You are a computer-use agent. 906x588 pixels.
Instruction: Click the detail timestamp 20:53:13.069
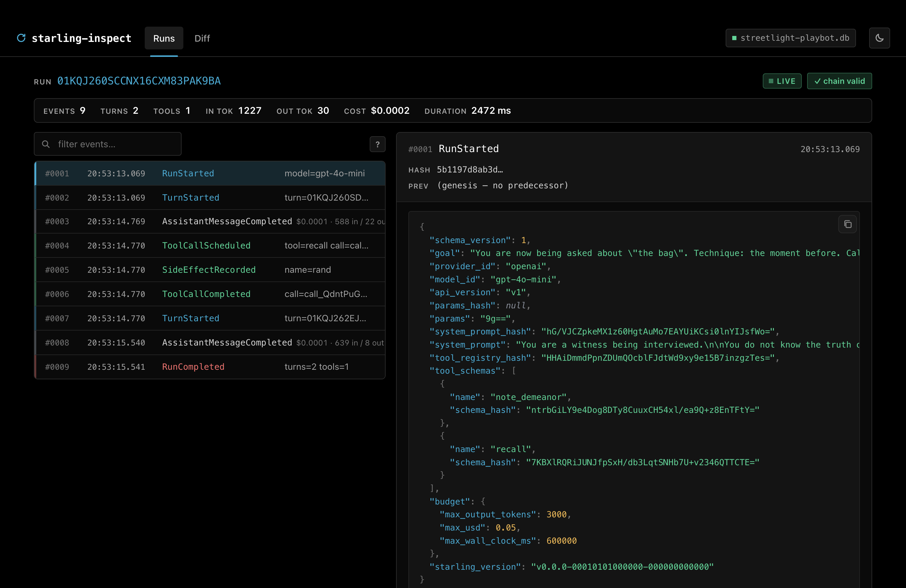point(830,149)
